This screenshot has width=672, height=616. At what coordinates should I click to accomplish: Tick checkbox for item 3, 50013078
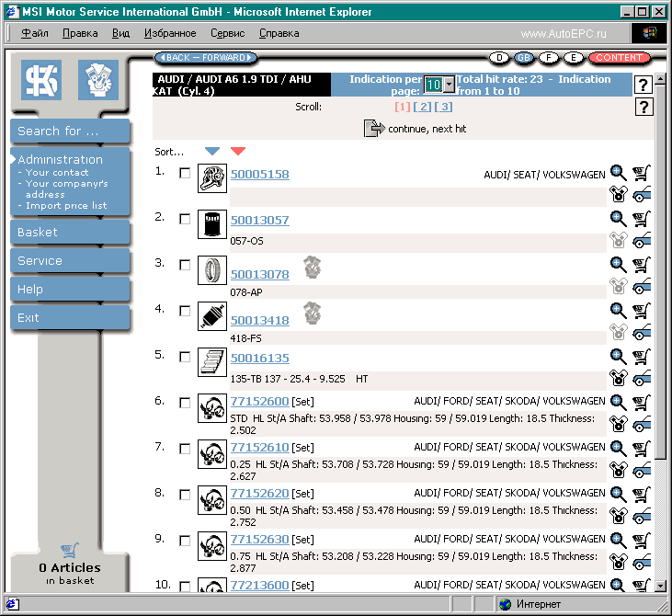[x=185, y=265]
